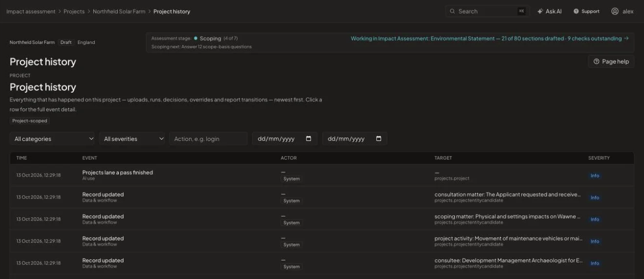Focus the Search field

pyautogui.click(x=487, y=11)
